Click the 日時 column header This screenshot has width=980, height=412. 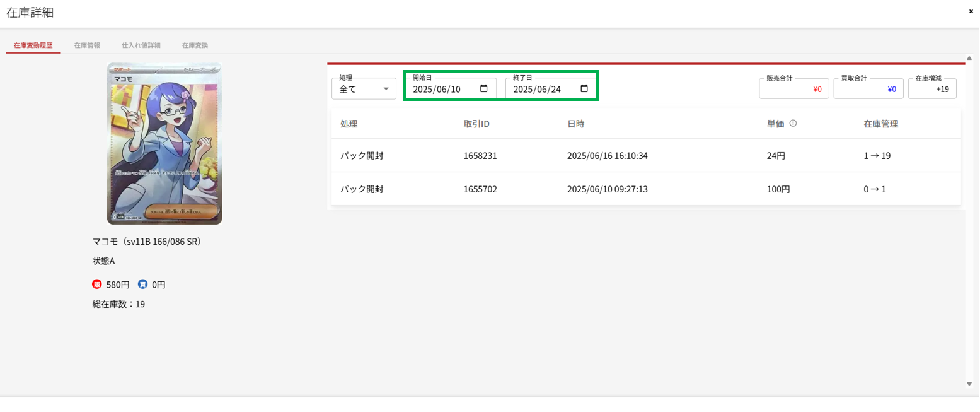[x=576, y=124]
